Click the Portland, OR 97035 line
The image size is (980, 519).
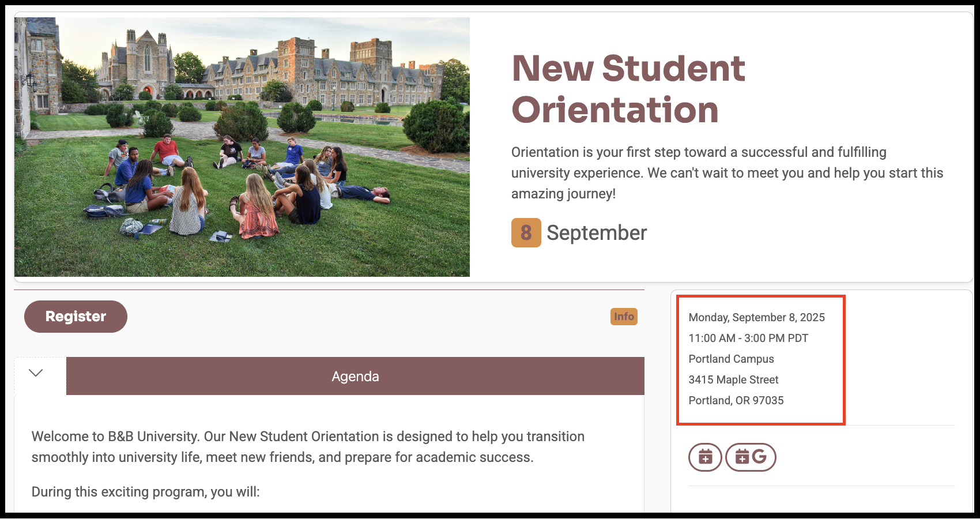tap(736, 400)
